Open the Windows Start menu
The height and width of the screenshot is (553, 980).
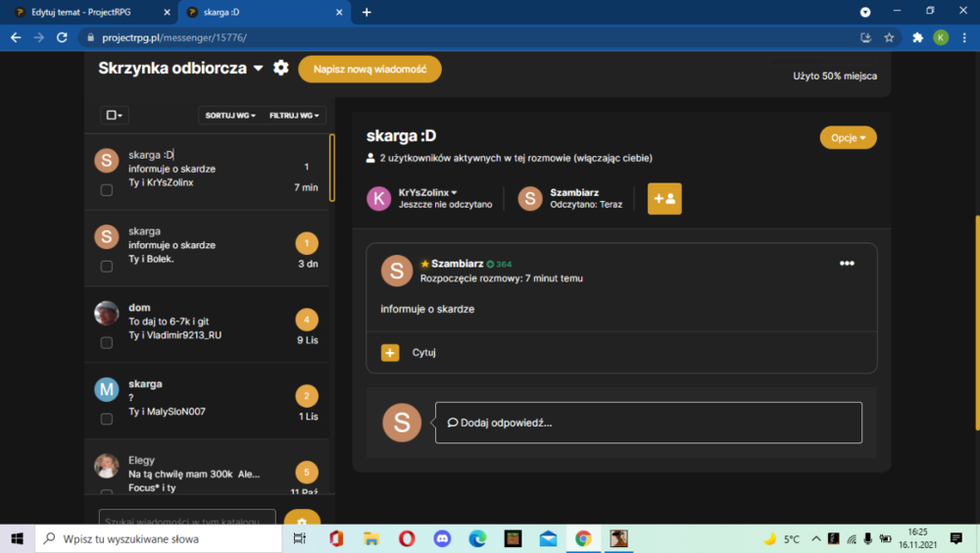coord(17,538)
